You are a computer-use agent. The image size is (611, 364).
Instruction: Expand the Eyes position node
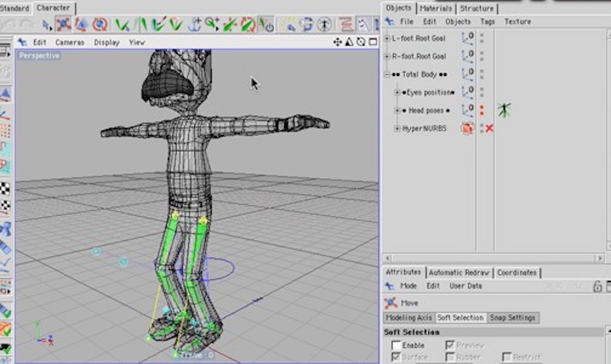tap(397, 92)
